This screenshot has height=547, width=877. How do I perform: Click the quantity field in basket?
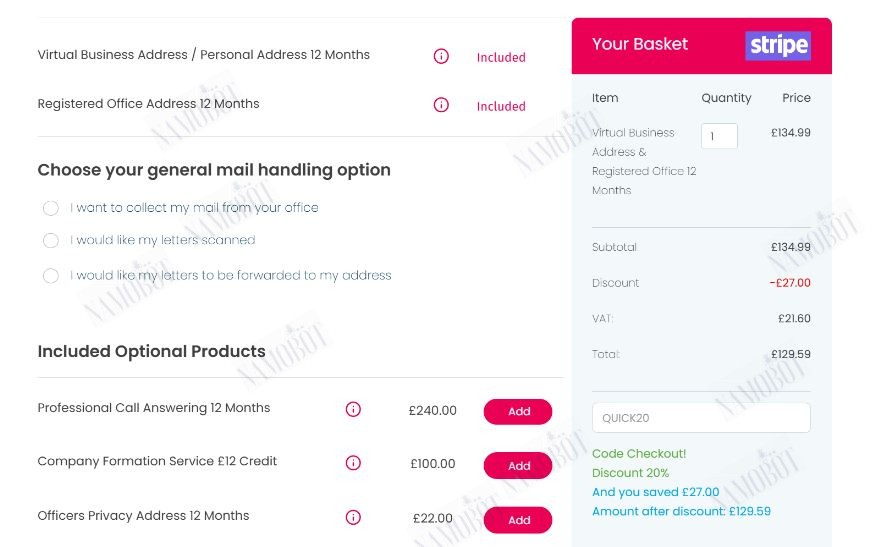coord(719,136)
